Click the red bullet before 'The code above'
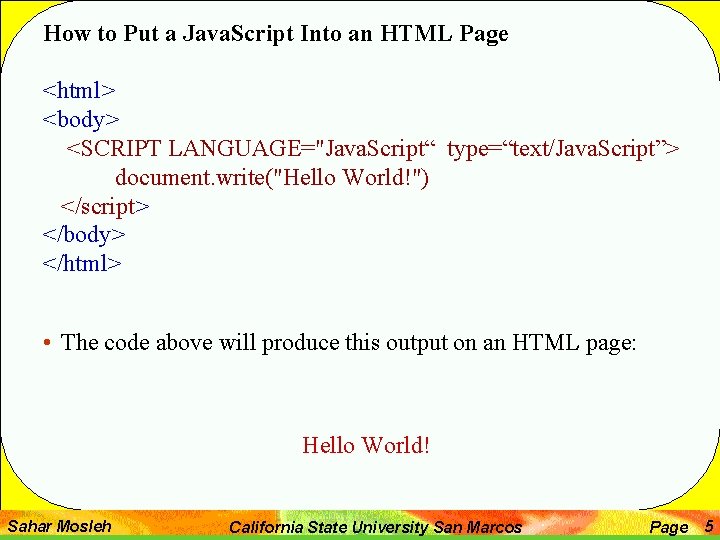 point(47,342)
